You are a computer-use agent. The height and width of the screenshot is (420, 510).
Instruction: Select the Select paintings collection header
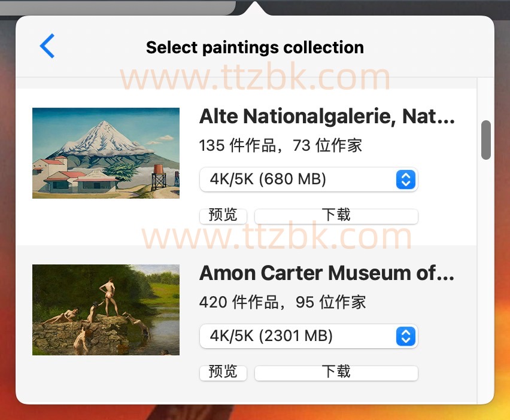click(x=255, y=47)
